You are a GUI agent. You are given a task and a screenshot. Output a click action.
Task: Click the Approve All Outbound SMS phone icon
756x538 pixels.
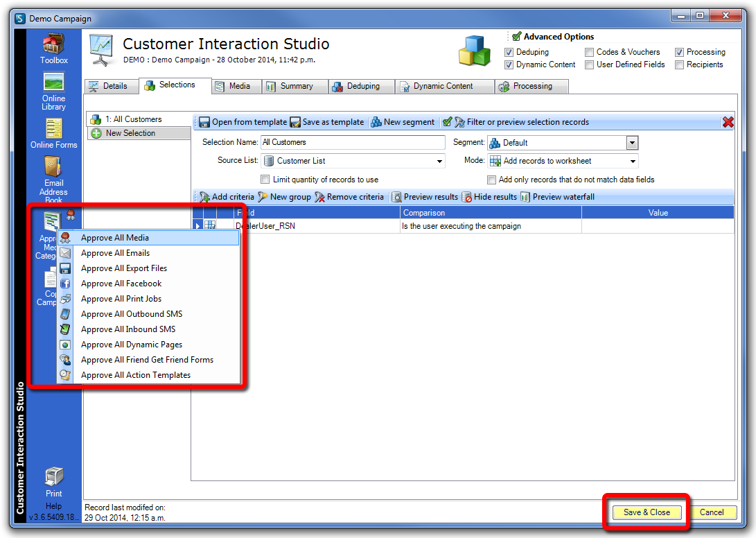65,314
